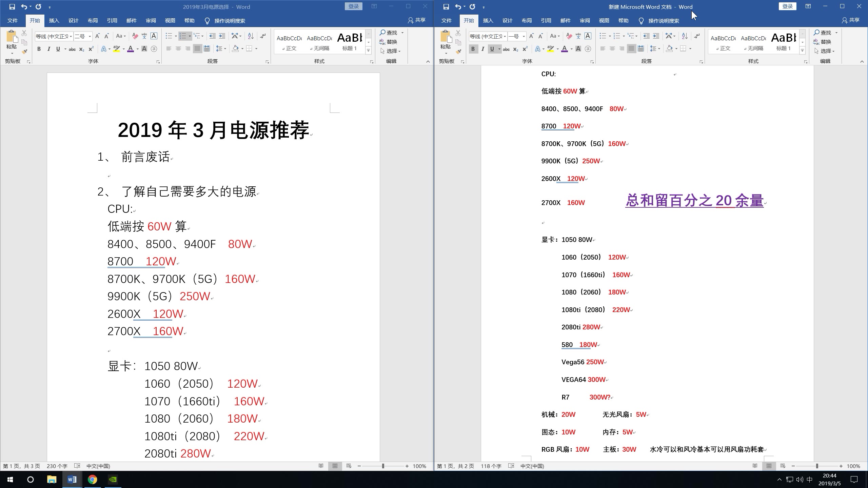Toggle Underline in the right Word window
Viewport: 868px width, 488px height.
click(492, 49)
